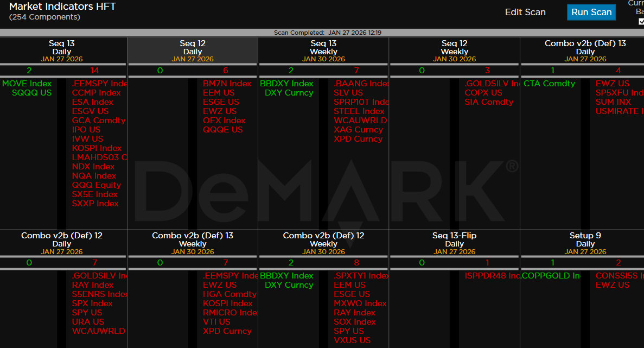Click the Market Indicators HFT title
Screen dimensions: 644x348
click(x=62, y=7)
